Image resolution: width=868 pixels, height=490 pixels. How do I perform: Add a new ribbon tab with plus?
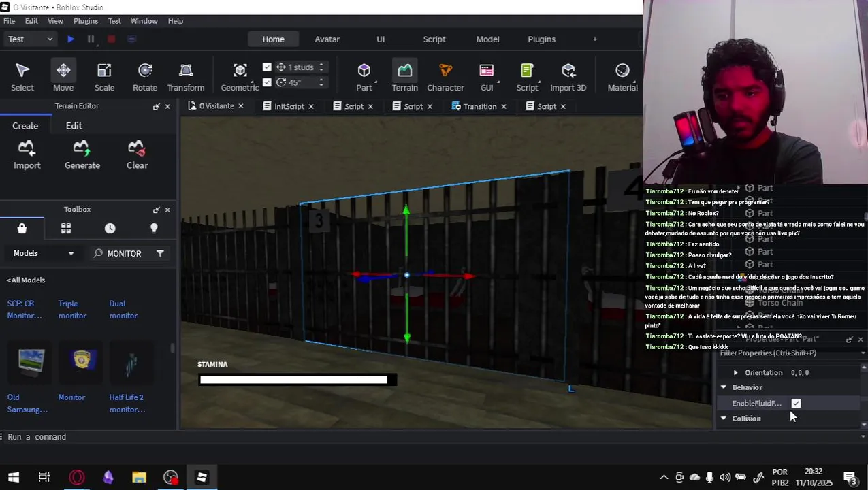tap(595, 39)
